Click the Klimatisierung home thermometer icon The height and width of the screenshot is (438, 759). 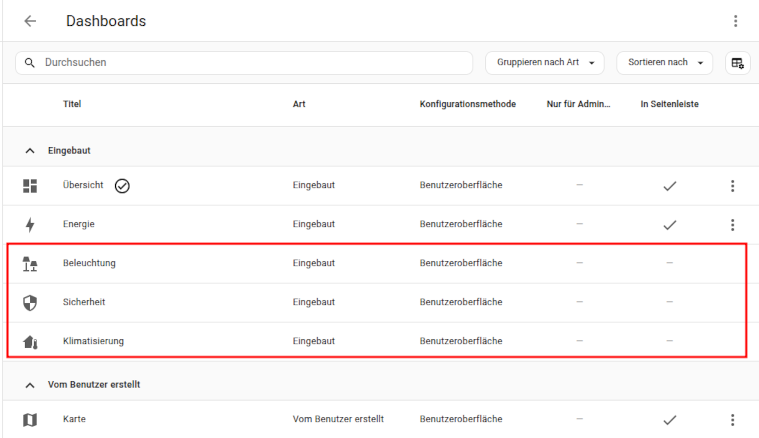click(x=30, y=342)
